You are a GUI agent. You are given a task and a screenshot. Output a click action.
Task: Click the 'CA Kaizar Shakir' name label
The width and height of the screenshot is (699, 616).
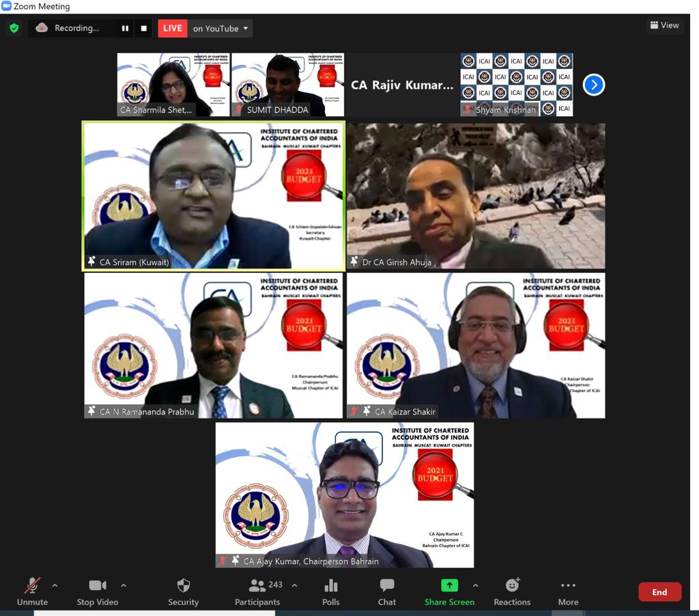pyautogui.click(x=405, y=412)
